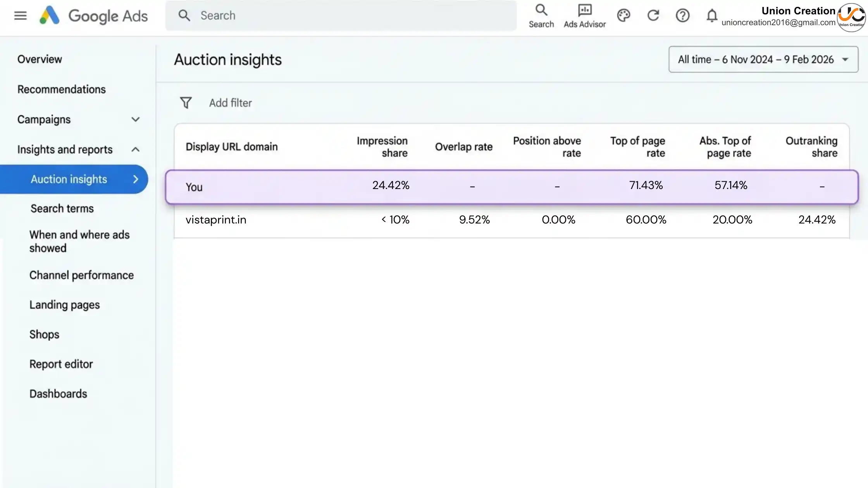The image size is (868, 488).
Task: Open Landing pages in sidebar
Action: (64, 305)
